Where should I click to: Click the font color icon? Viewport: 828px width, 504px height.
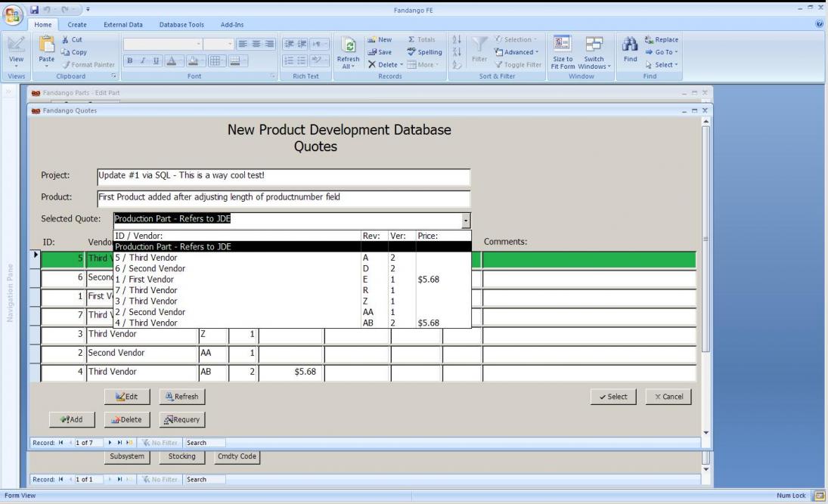tap(171, 60)
